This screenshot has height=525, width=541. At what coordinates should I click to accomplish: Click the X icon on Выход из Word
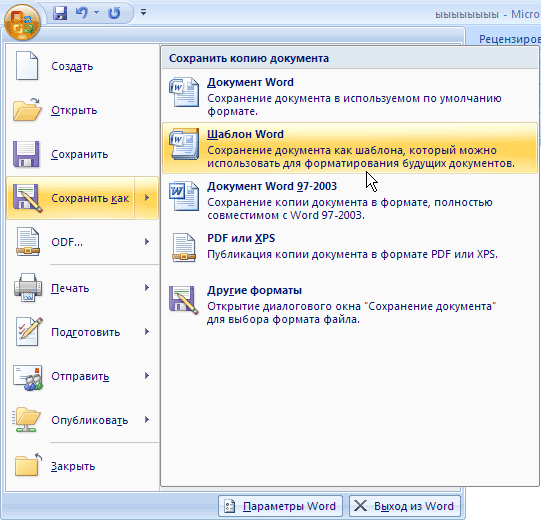click(360, 506)
